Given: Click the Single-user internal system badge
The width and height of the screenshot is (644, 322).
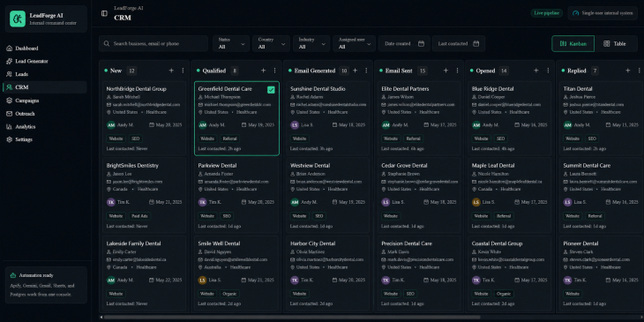Looking at the screenshot, I should [x=603, y=13].
